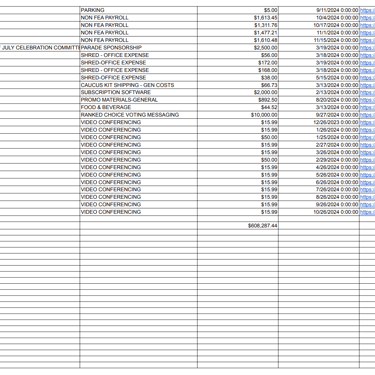Screen dimensions: 375x375
Task: Select NON FEA PAYROLL in the $1,477.21 row
Action: [x=138, y=33]
